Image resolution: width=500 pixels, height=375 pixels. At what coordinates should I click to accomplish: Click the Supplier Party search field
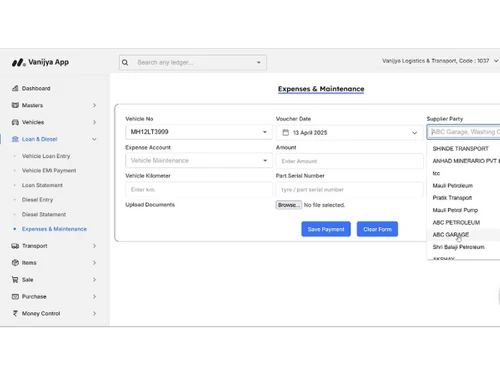pos(464,132)
